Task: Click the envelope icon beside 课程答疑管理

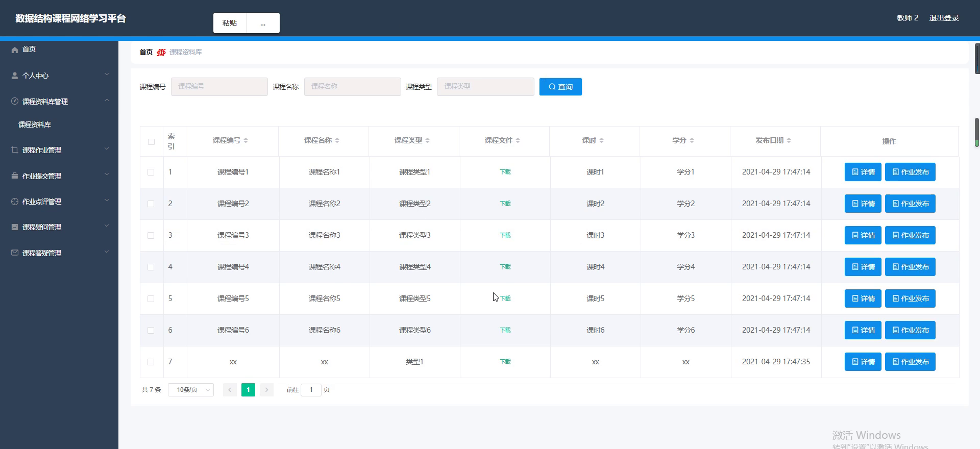Action: [x=15, y=253]
